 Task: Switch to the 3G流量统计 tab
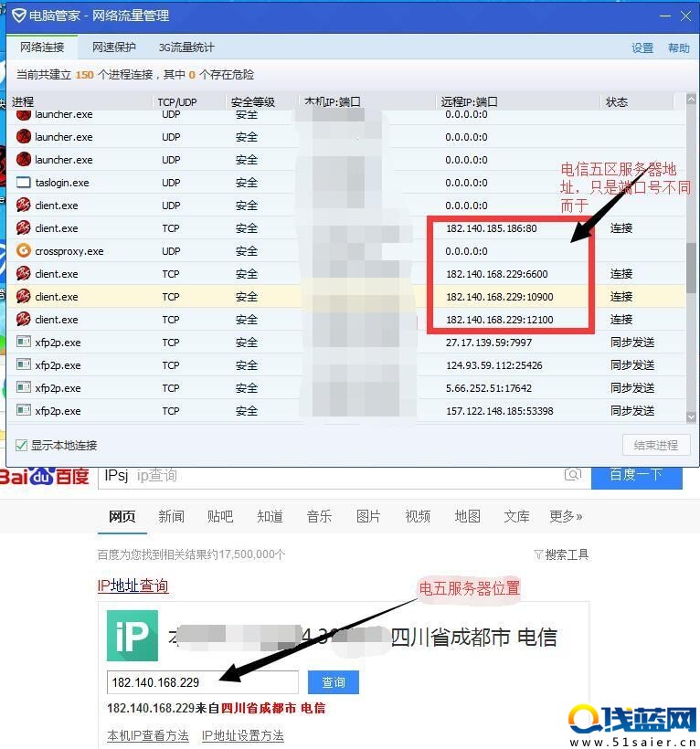click(x=186, y=47)
